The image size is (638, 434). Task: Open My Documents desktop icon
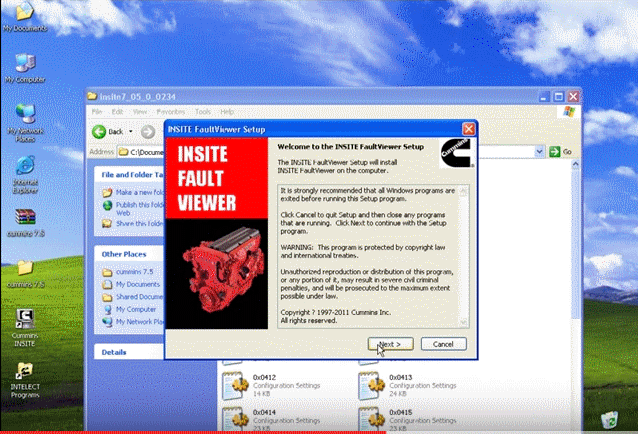24,16
